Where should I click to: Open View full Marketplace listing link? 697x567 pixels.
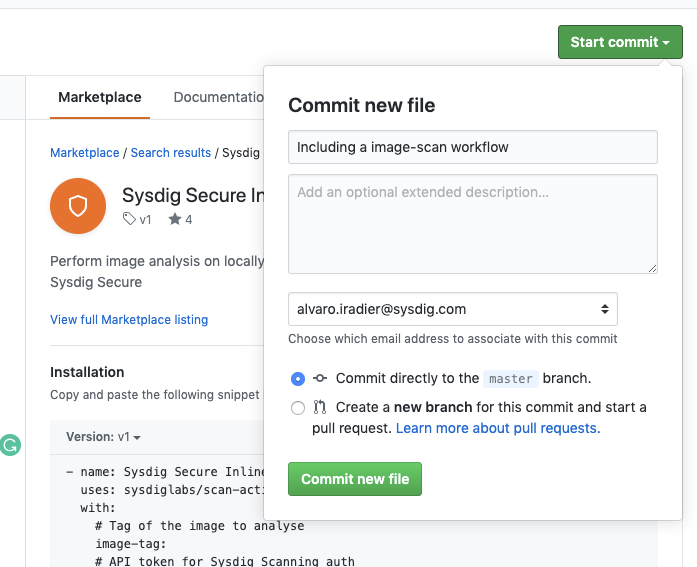point(129,320)
